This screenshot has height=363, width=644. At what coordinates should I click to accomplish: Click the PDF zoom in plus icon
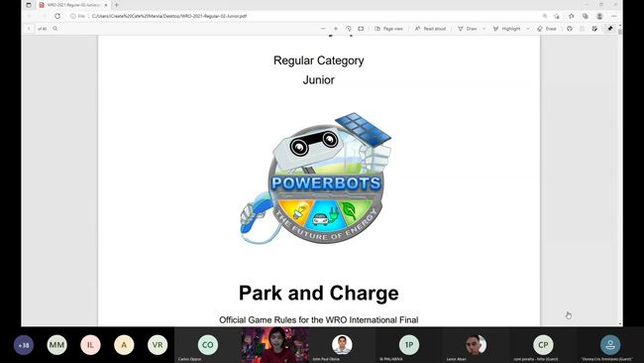point(336,29)
